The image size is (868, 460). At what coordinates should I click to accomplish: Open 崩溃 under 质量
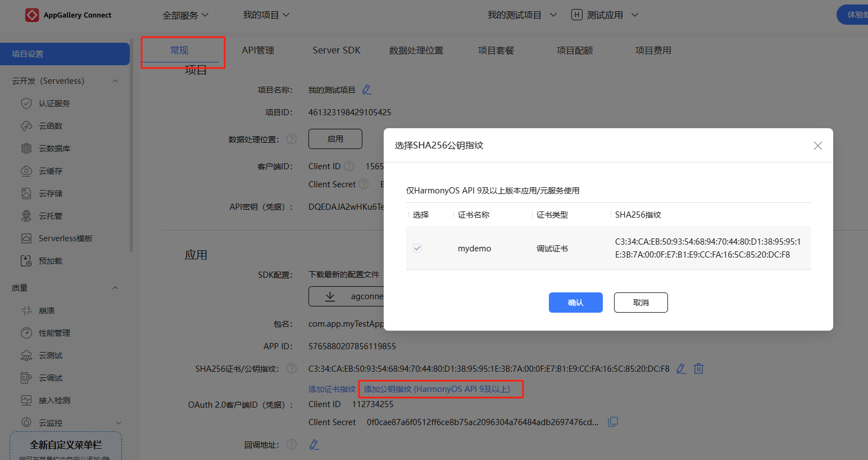coord(47,310)
